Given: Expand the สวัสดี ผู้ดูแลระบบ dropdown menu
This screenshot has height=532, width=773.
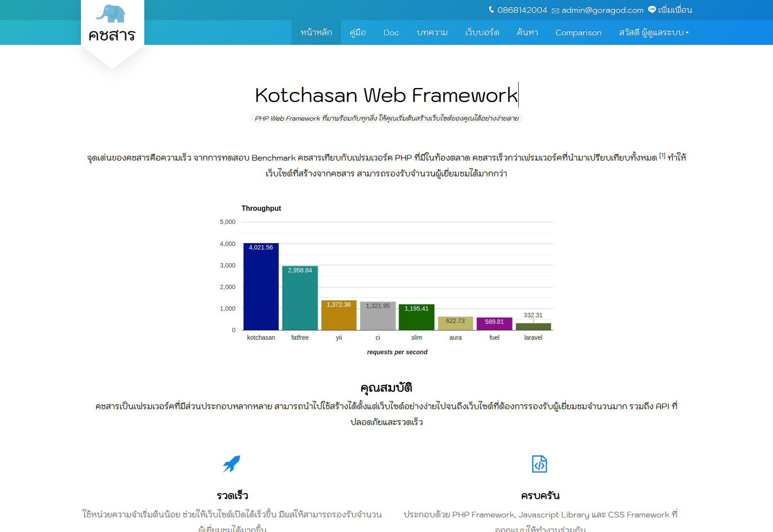Looking at the screenshot, I should click(653, 33).
